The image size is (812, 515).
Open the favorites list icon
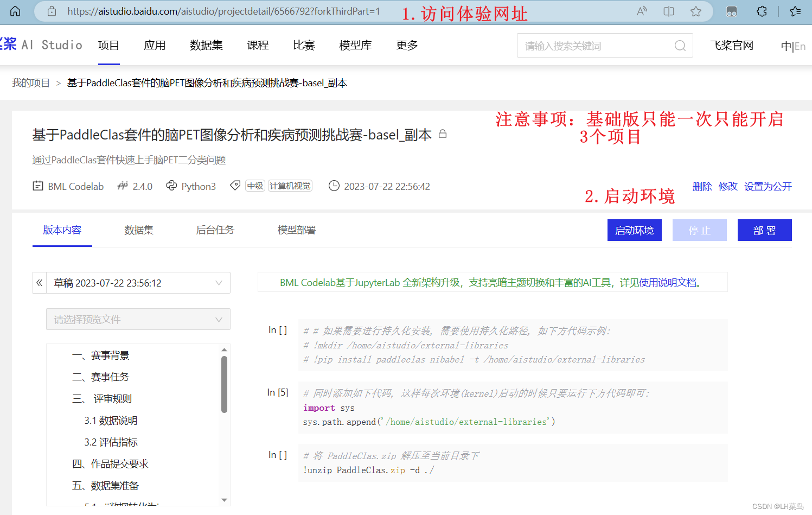pos(796,11)
